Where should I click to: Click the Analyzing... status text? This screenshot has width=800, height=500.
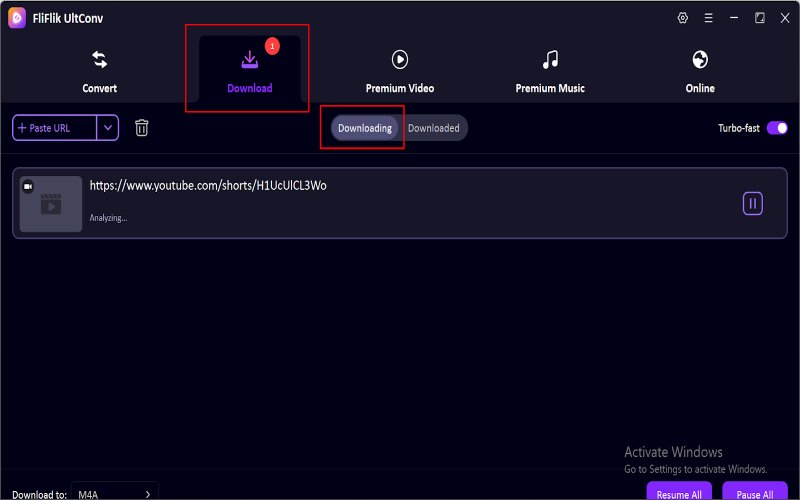tap(108, 218)
